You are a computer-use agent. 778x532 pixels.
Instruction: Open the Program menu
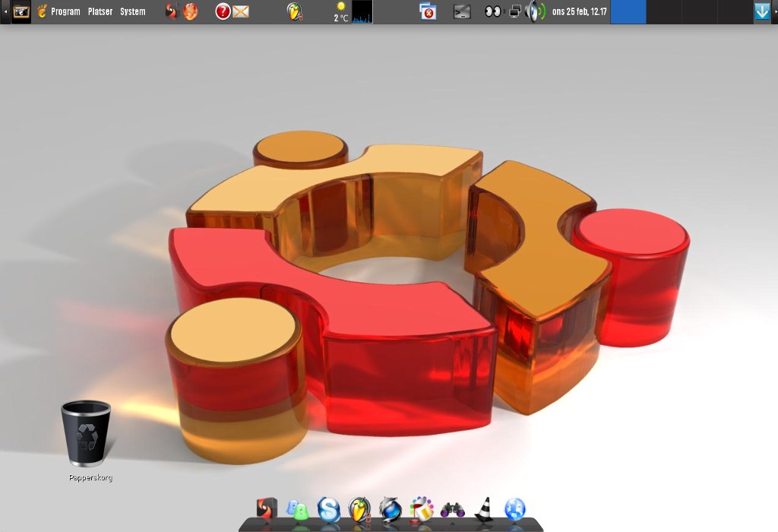click(x=65, y=11)
